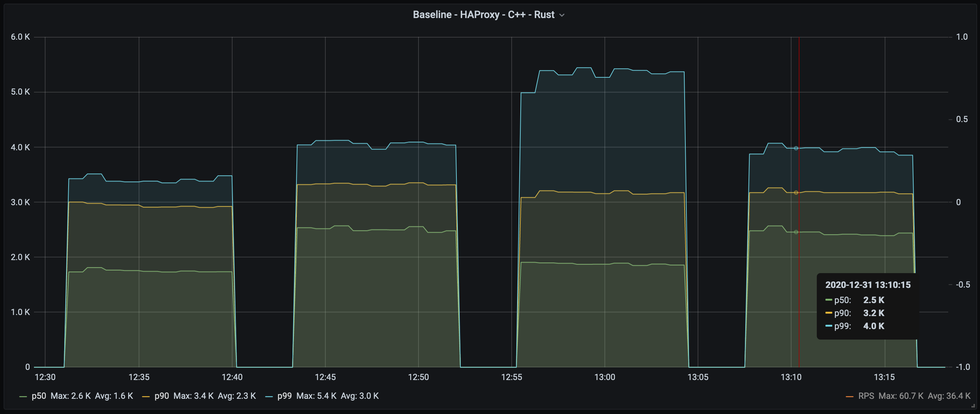Screen dimensions: 980x414
Task: Open the cyan p99 legend color line
Action: click(x=269, y=397)
